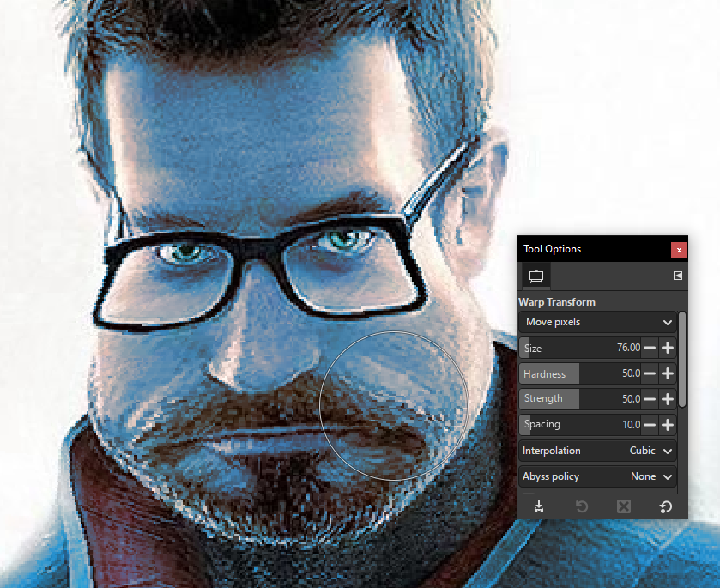Increase the Spacing value with plus

(668, 424)
